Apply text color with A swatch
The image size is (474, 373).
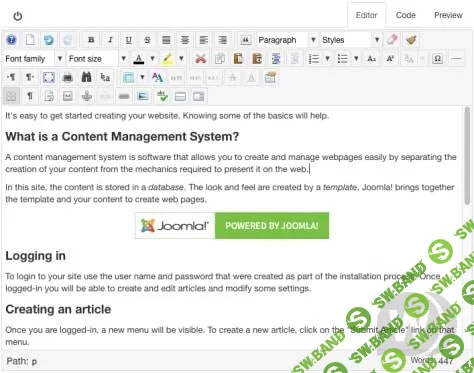[x=139, y=59]
